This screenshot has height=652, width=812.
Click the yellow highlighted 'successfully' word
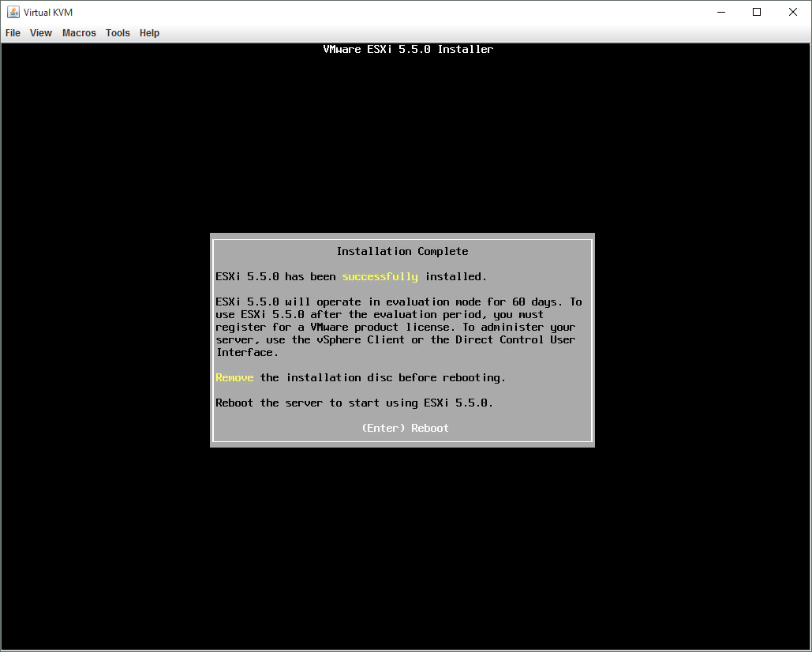[x=380, y=277]
